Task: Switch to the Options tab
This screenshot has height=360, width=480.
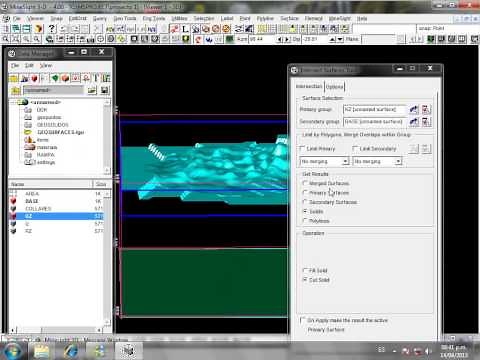Action: [x=334, y=87]
